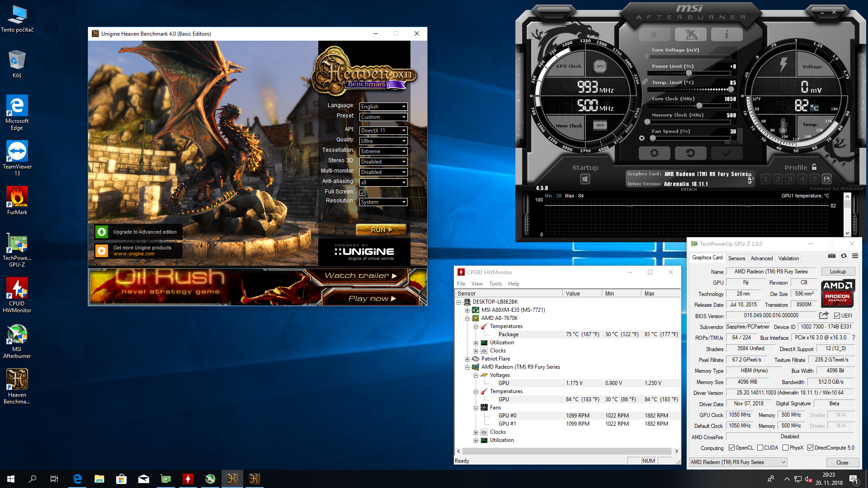Open GPU selector dropdown in GPU-Z
868x488 pixels.
pos(738,462)
